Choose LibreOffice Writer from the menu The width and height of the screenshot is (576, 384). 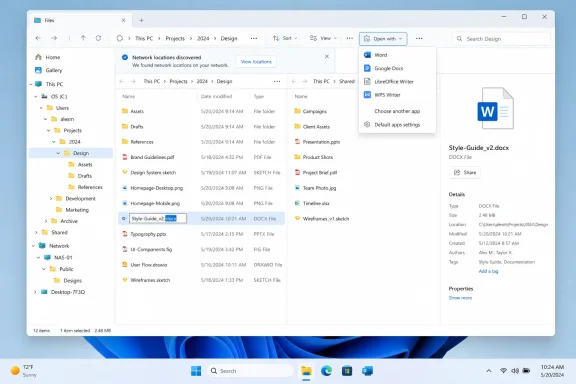(397, 82)
